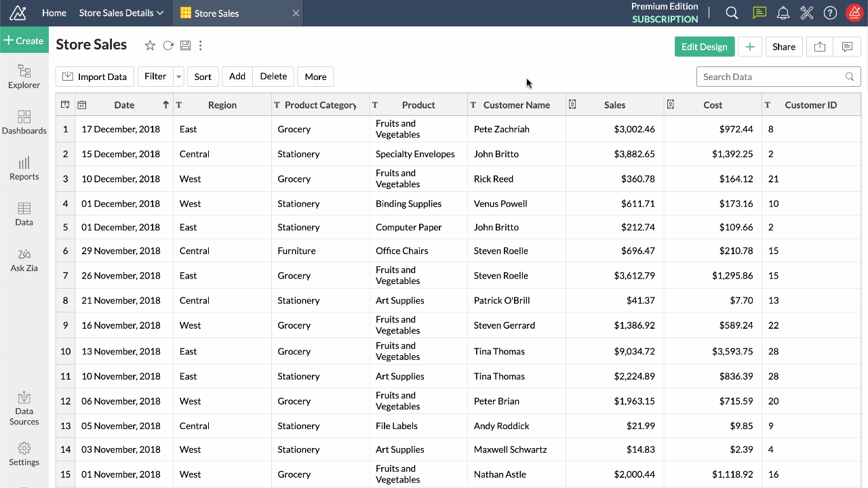The height and width of the screenshot is (488, 868).
Task: Click the SUBSCRIPTION link
Action: coord(665,19)
